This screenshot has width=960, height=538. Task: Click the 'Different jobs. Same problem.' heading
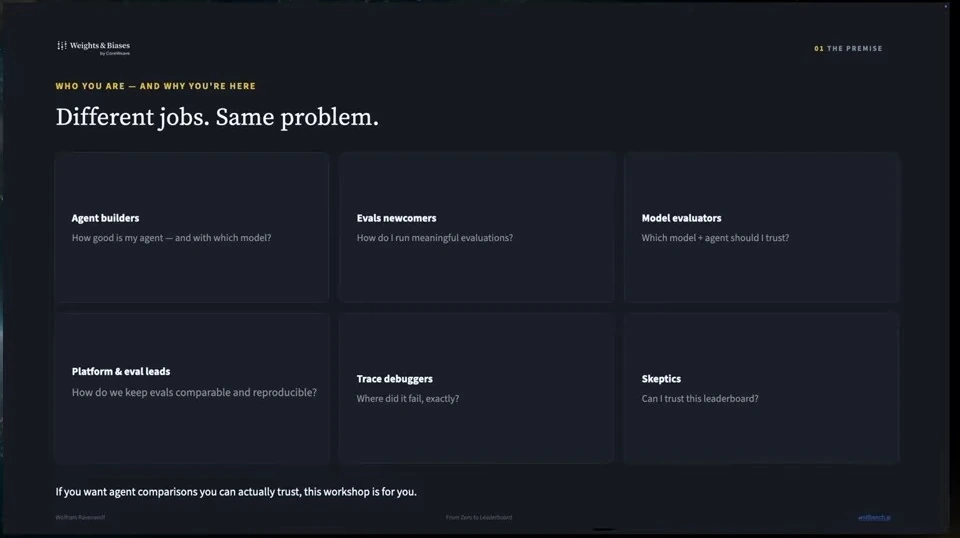[x=217, y=117]
